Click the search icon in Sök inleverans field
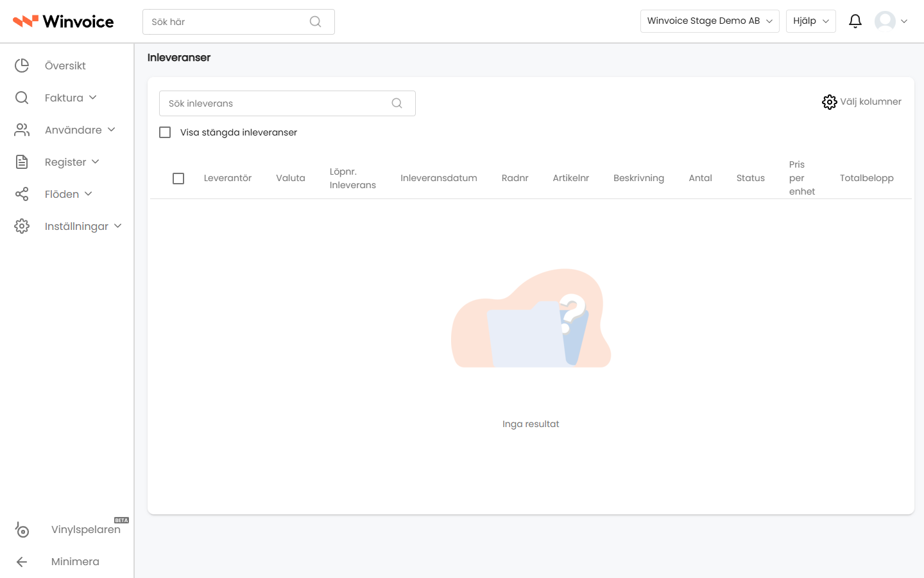 397,103
